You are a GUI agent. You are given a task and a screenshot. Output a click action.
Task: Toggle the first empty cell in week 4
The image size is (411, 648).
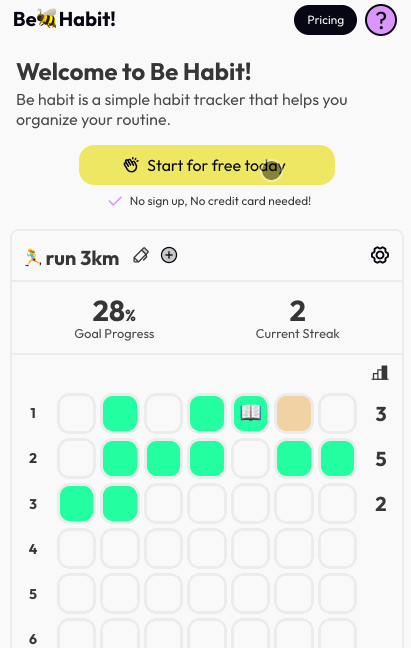point(76,548)
